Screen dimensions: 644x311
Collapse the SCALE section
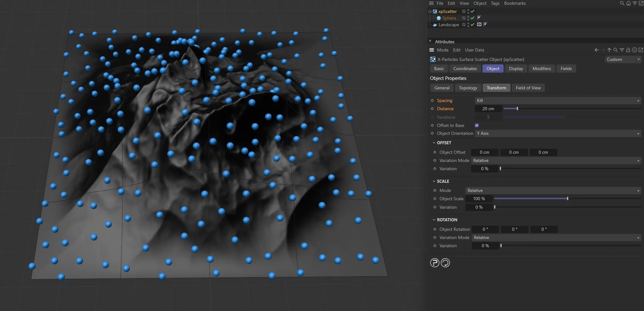click(434, 181)
